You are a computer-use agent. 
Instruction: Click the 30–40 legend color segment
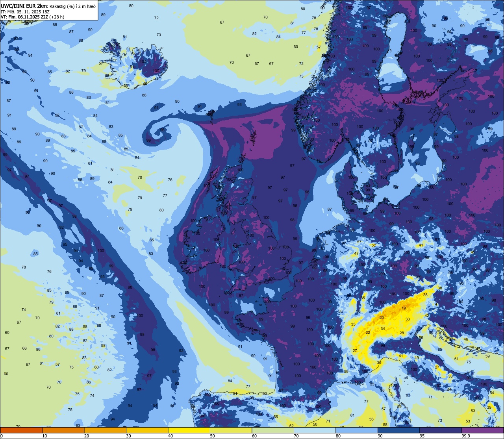[147, 430]
